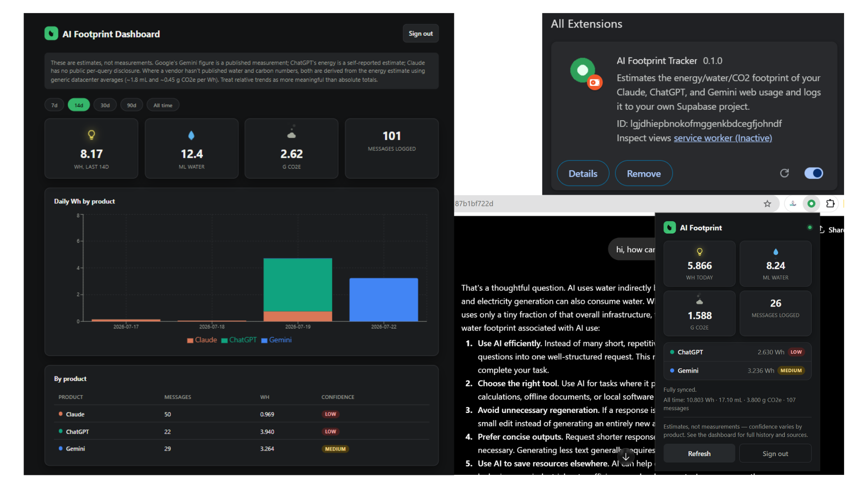Click the AI Footprint Tracker extension icon
868x488 pixels.
586,73
